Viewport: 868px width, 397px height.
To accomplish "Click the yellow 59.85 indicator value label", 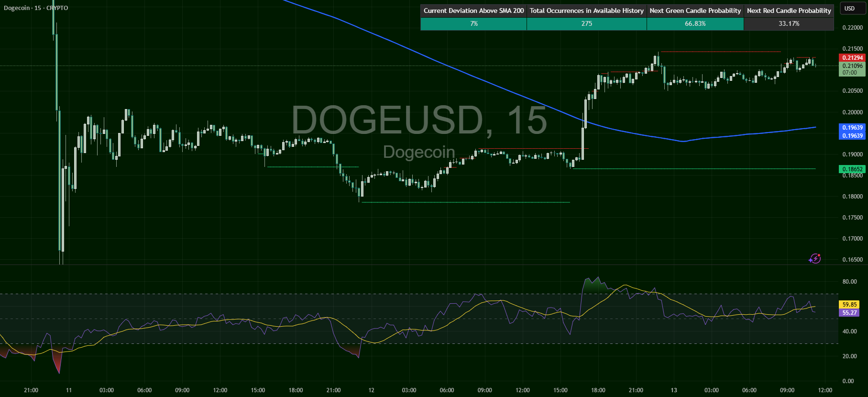I will [x=849, y=305].
